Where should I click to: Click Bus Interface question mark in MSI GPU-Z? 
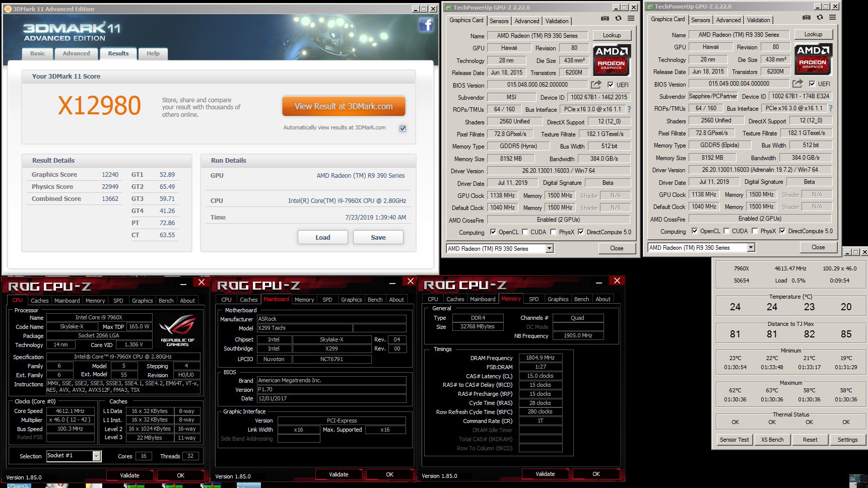tap(629, 109)
